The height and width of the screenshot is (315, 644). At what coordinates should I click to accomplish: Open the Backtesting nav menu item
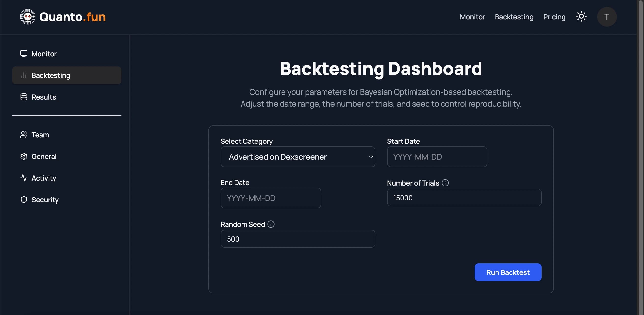click(67, 75)
